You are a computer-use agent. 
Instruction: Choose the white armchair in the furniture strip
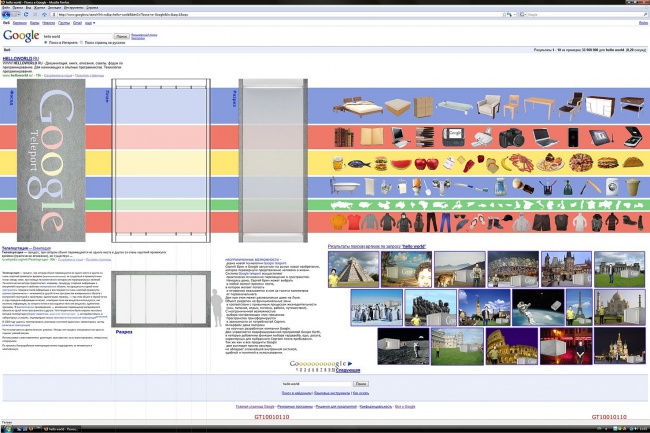click(489, 106)
